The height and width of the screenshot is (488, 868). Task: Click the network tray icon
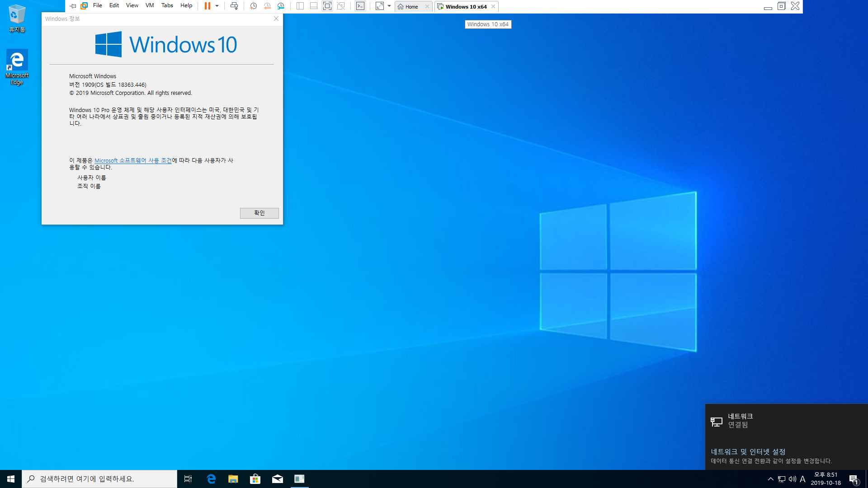point(782,479)
